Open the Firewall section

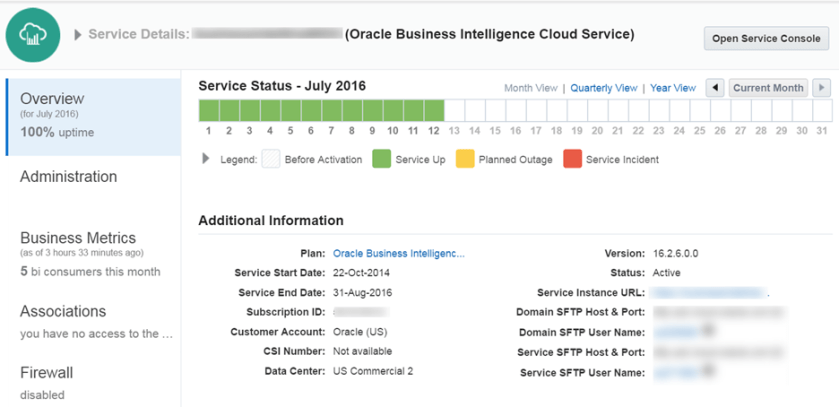pyautogui.click(x=46, y=373)
